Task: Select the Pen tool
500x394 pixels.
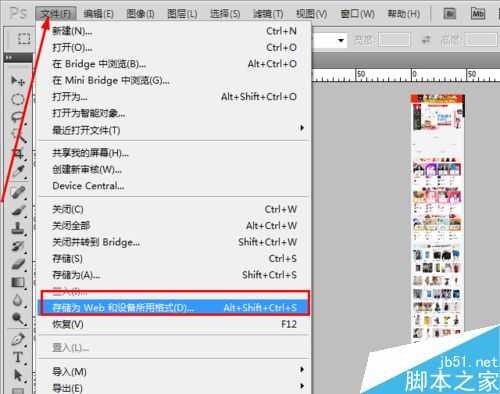Action: click(x=18, y=339)
